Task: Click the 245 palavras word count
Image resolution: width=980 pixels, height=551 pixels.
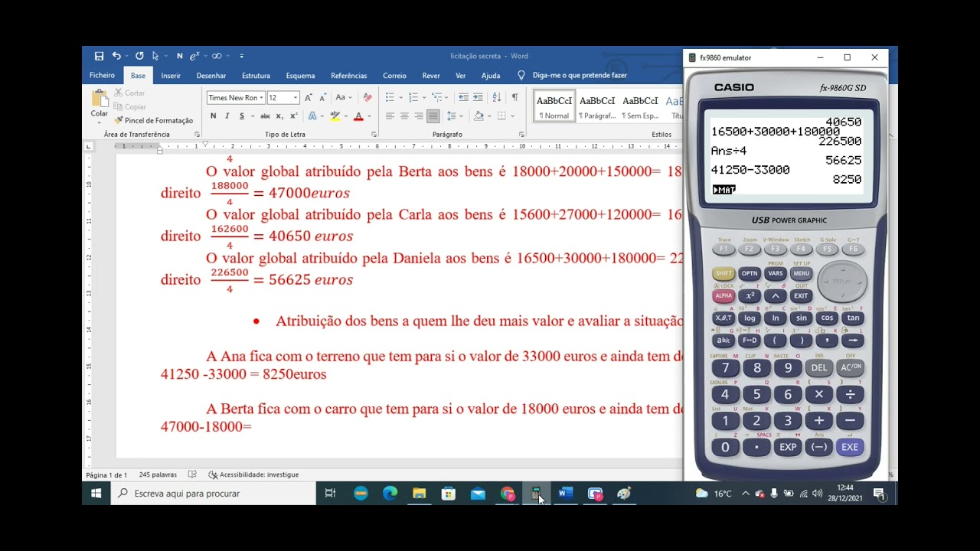Action: pos(158,474)
